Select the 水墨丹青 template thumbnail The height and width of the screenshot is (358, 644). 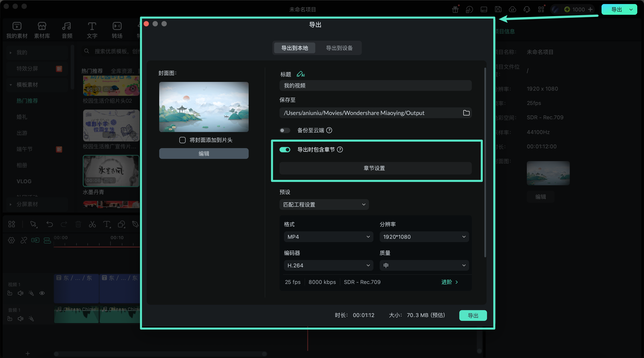click(x=111, y=171)
